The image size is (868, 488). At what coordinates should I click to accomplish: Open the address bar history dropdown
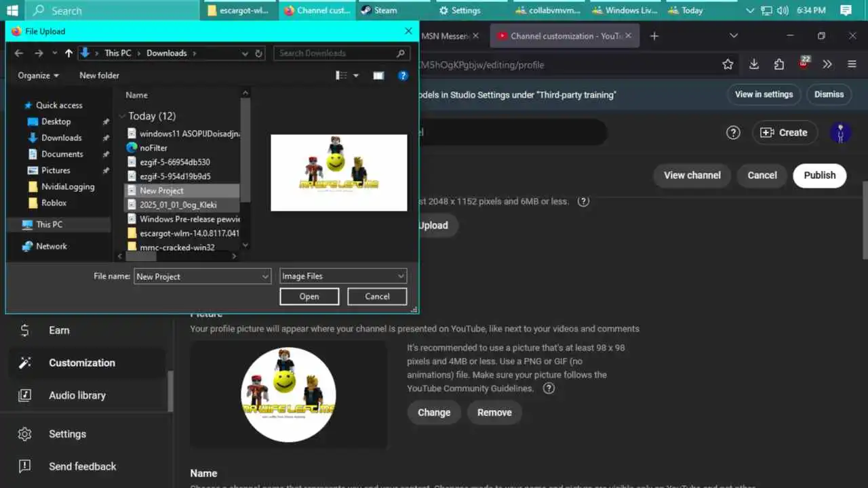[x=245, y=53]
